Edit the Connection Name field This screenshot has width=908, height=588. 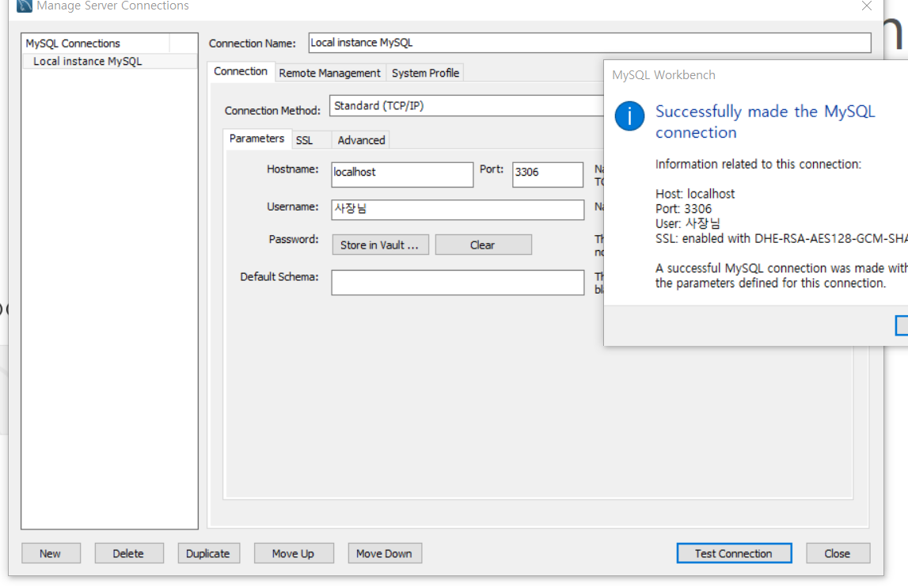(x=590, y=43)
